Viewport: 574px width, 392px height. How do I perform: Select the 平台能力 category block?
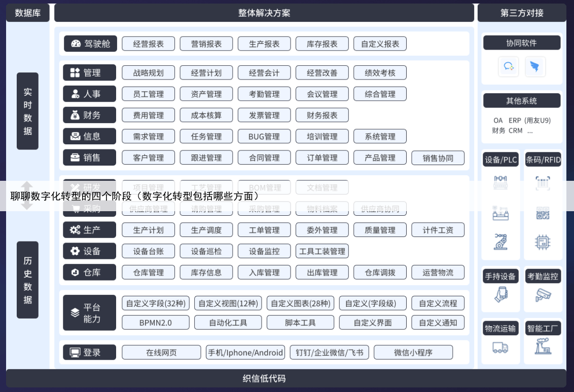pyautogui.click(x=90, y=313)
